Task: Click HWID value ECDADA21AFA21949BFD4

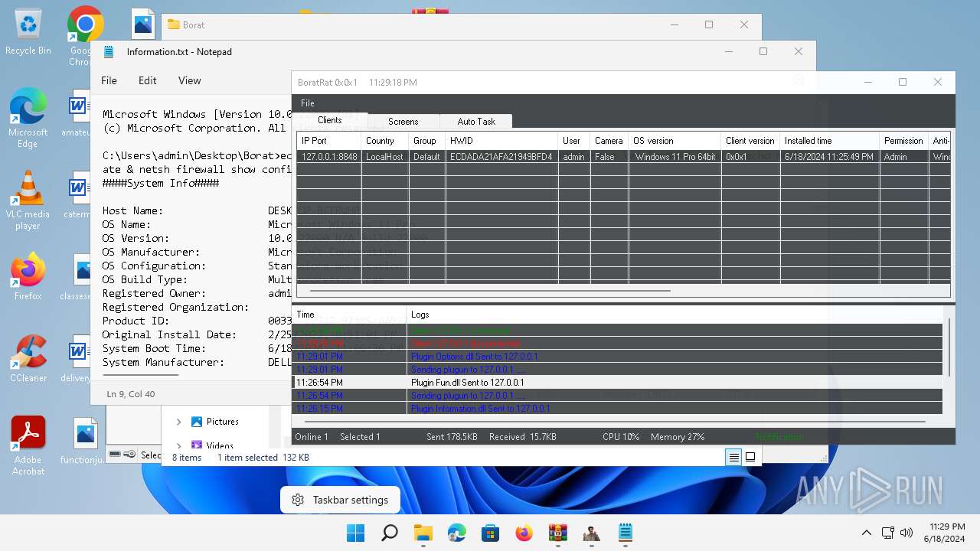Action: point(501,157)
